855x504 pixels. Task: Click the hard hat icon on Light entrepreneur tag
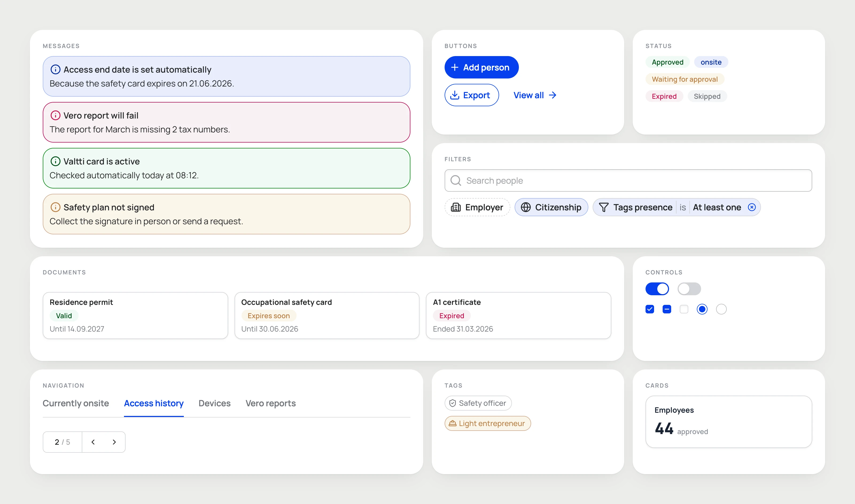[x=453, y=423]
